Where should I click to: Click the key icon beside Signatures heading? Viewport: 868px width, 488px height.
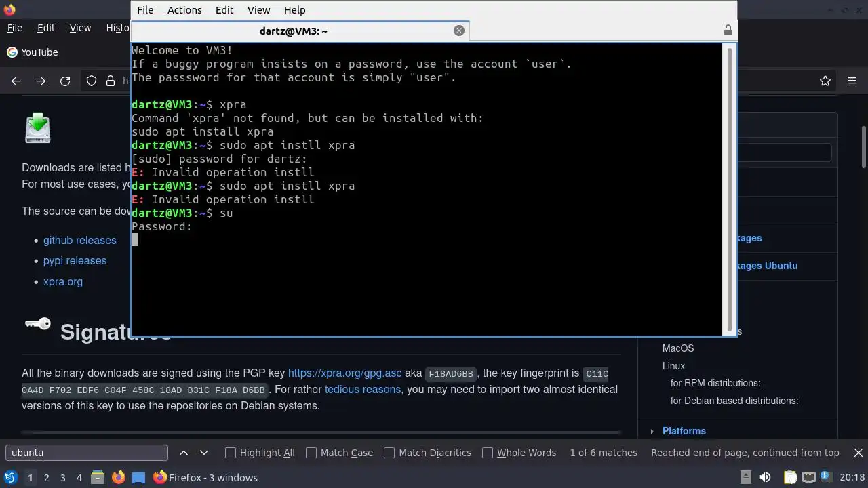point(38,323)
